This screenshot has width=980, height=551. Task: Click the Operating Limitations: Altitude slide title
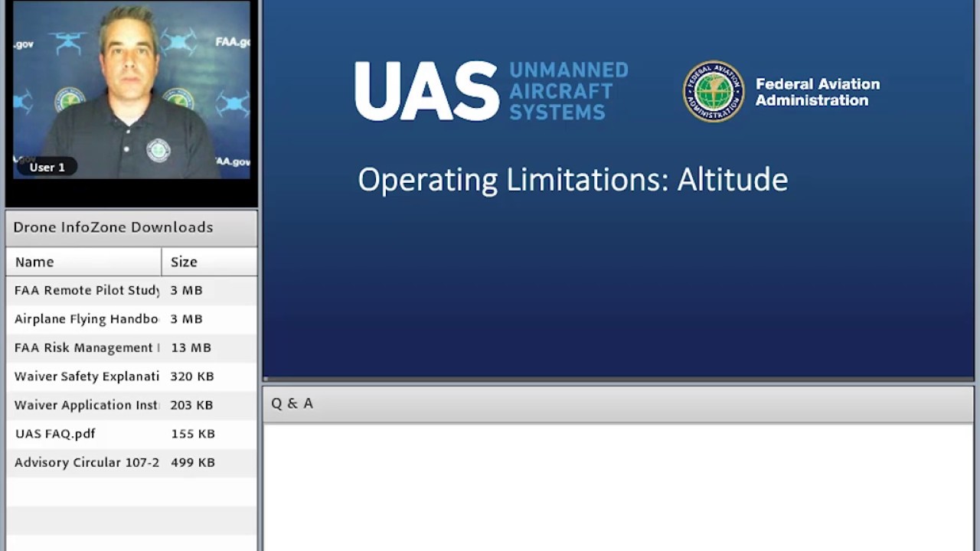[x=573, y=180]
